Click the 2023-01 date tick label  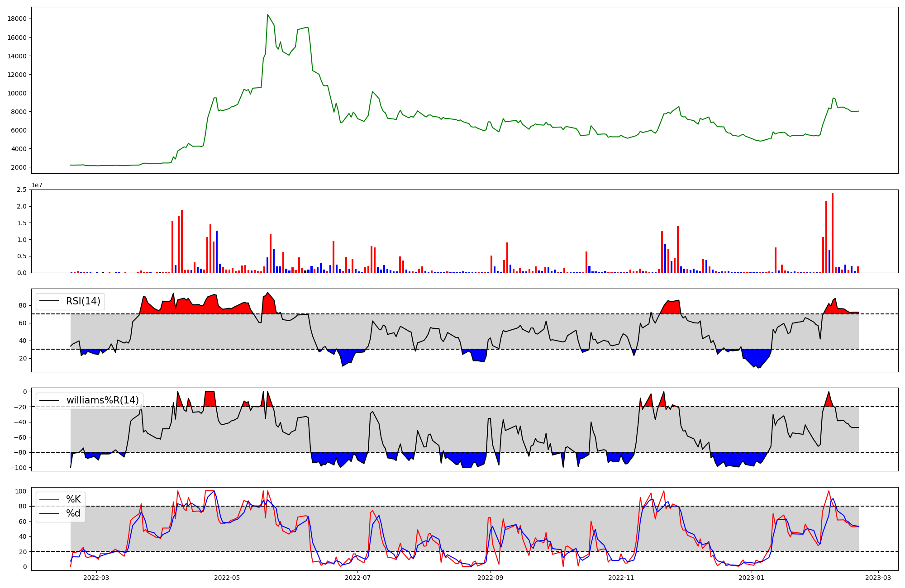[x=752, y=578]
